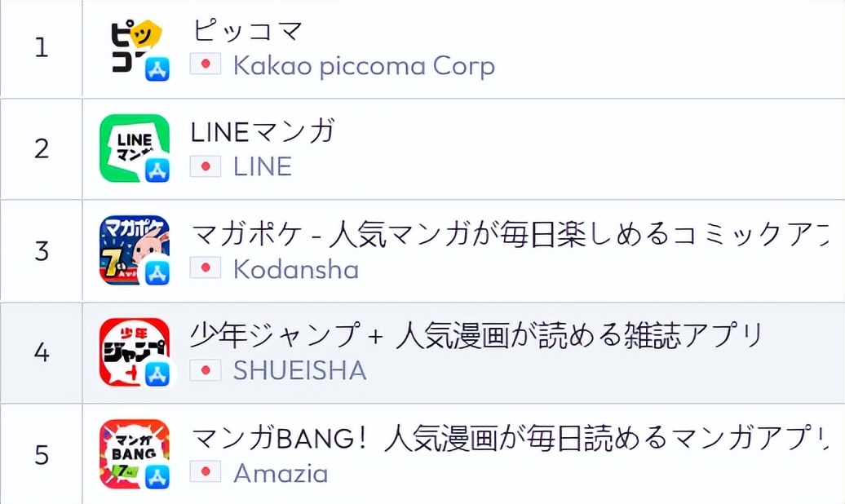845x504 pixels.
Task: Visit the Amazia publisher page
Action: point(281,472)
